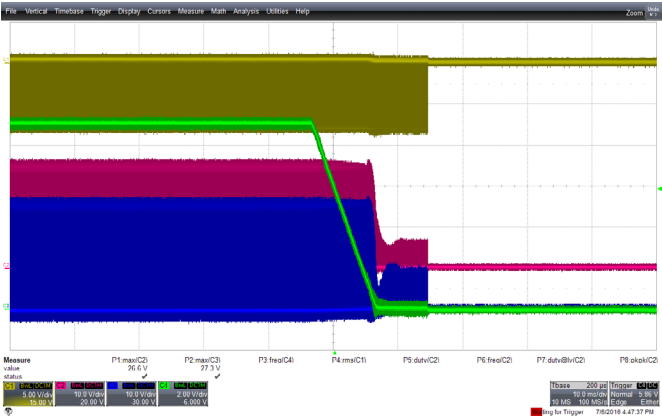Image resolution: width=662 pixels, height=416 pixels.
Task: Open the Cursors menu
Action: 159,11
